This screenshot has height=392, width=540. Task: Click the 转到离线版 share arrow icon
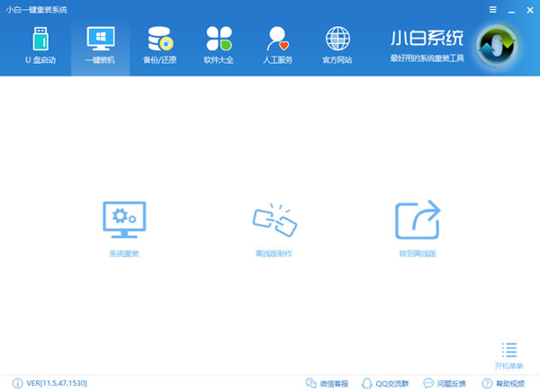(418, 219)
